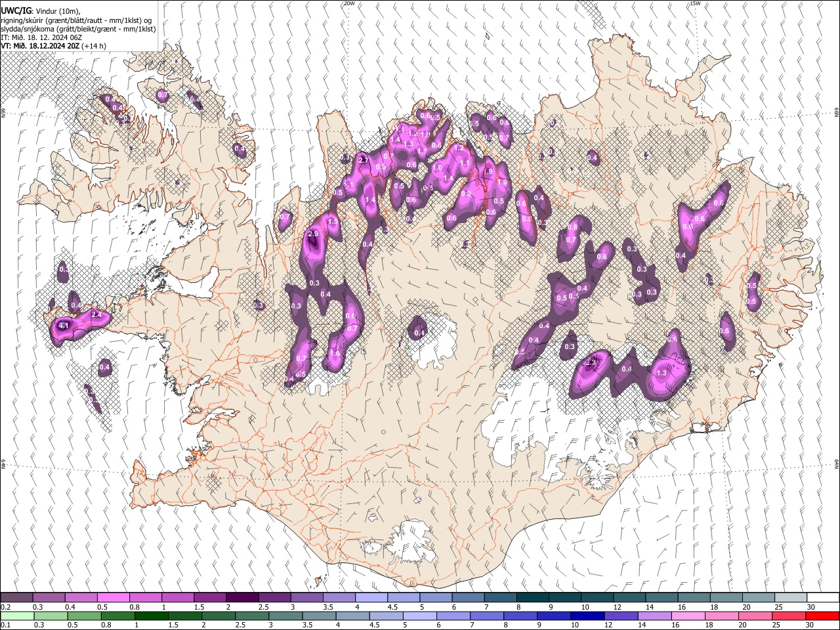Click the palest green 0.1–0.3 swatch, lower scale
Viewport: 840px width, 630px height.
16,616
